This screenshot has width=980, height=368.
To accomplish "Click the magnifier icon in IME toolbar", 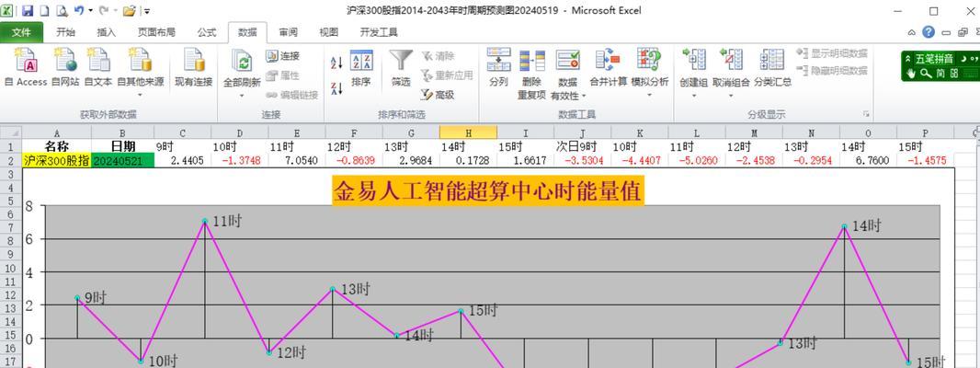I will [x=925, y=74].
